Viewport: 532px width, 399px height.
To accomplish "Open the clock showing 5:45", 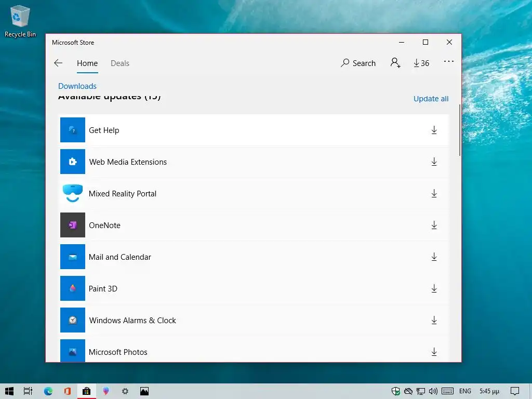I will point(489,391).
